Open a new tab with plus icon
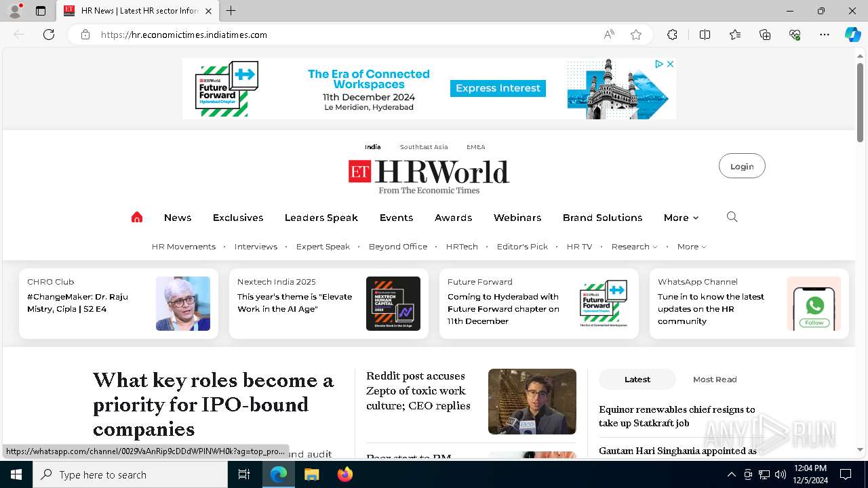868x488 pixels. pyautogui.click(x=231, y=11)
